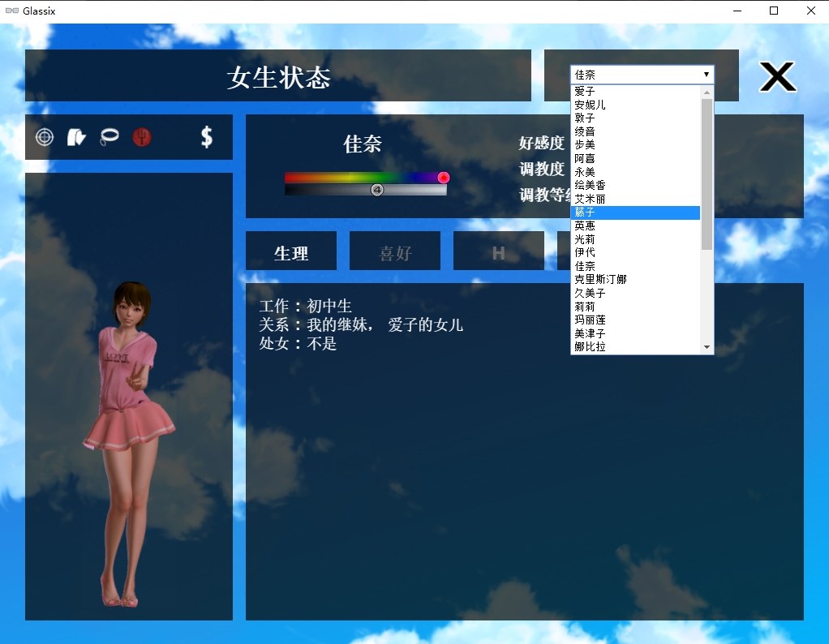Choose 玛丽莲 from the list
Screen dimensions: 829x644
(635, 320)
